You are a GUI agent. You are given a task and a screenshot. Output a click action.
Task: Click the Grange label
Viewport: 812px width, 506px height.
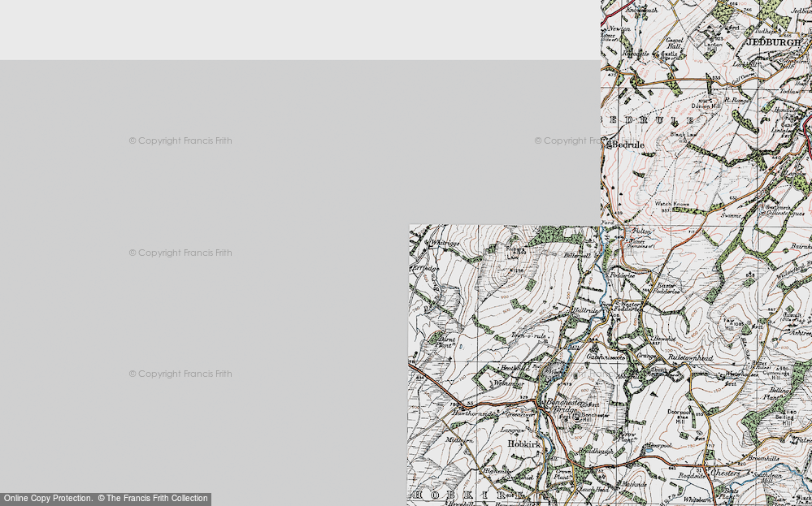coord(645,356)
